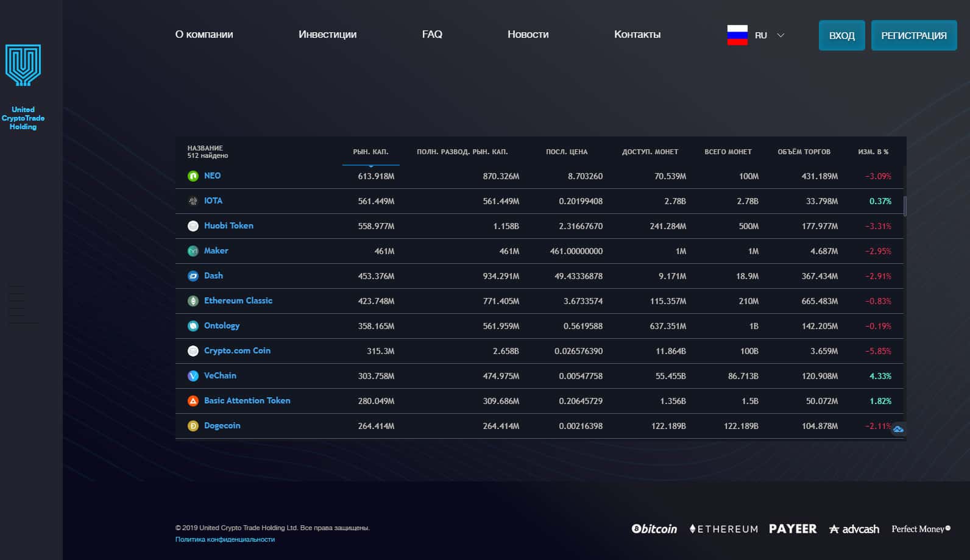Click the Maker coin icon

pos(193,251)
